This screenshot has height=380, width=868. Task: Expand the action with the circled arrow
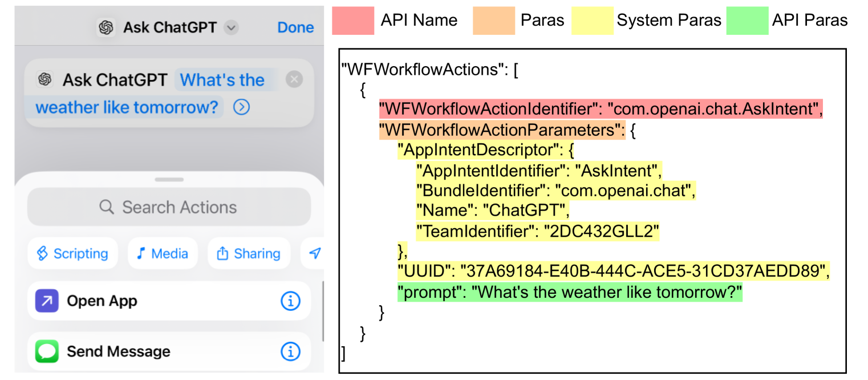click(241, 107)
